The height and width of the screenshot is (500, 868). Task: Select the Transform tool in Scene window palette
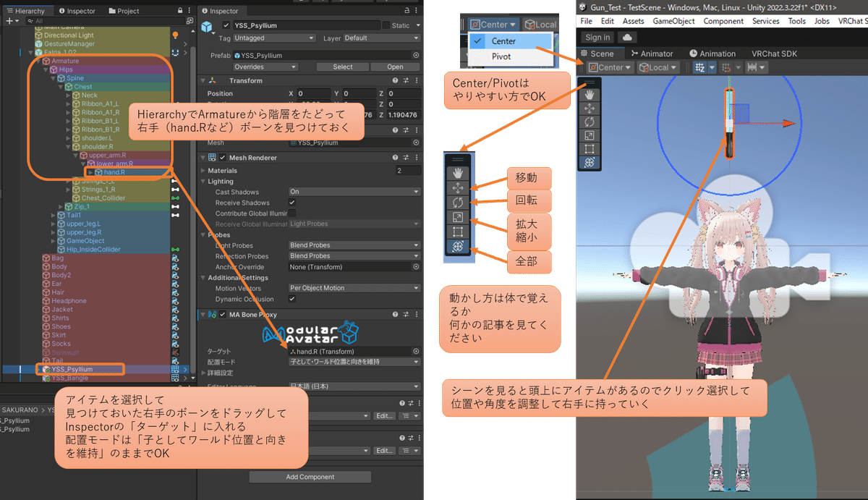pos(589,164)
